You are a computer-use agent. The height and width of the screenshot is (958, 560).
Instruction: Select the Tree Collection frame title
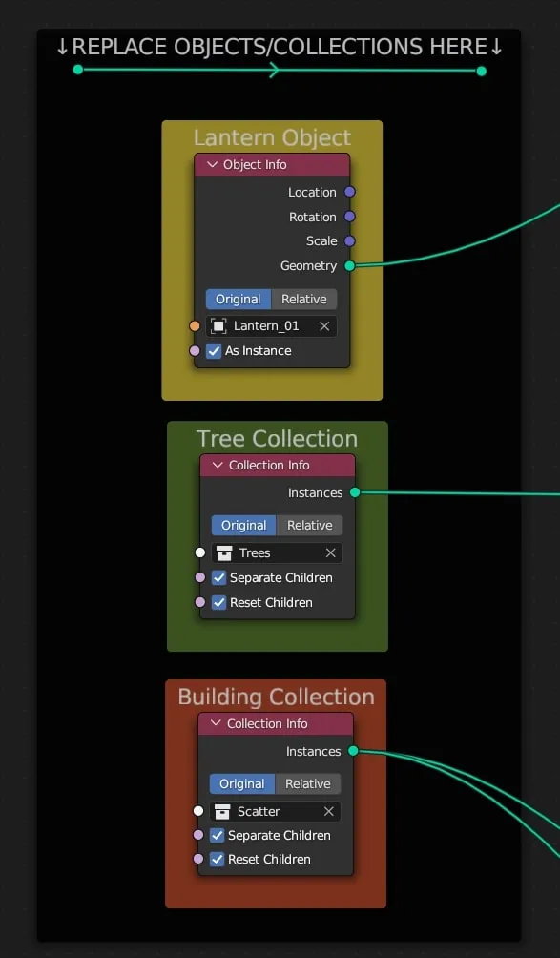278,439
